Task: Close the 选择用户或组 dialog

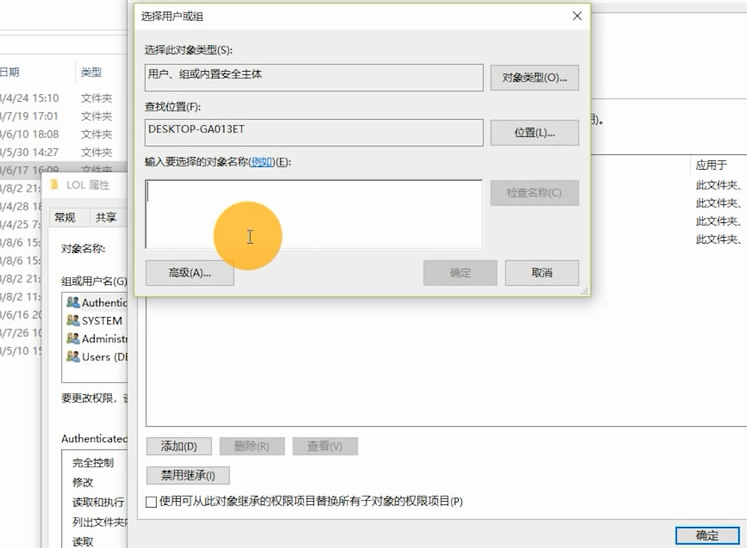Action: [576, 16]
